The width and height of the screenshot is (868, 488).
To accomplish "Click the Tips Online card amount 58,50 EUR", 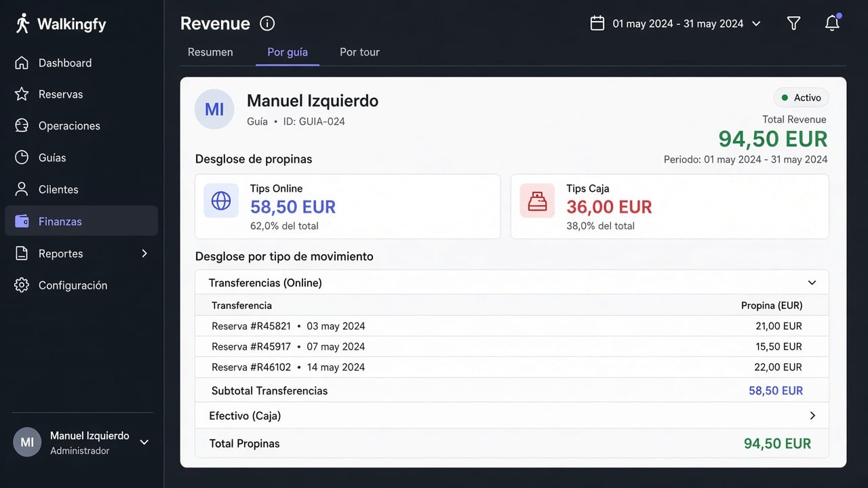I will pyautogui.click(x=293, y=207).
